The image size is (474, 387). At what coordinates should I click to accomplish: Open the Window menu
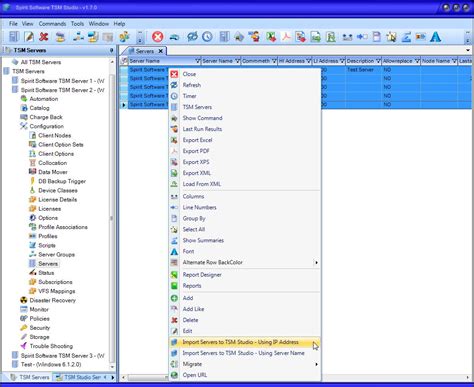[x=99, y=24]
